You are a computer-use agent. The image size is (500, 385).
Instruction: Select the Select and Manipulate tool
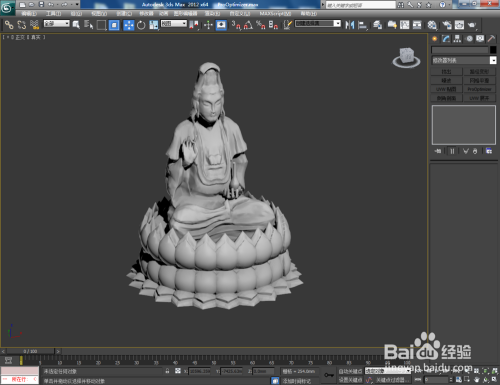click(208, 25)
